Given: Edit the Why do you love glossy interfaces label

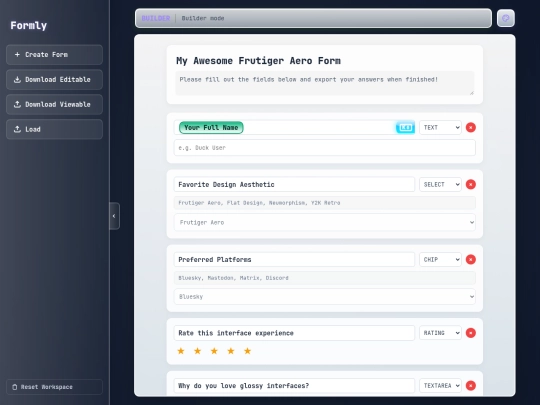Looking at the screenshot, I should click(x=294, y=385).
